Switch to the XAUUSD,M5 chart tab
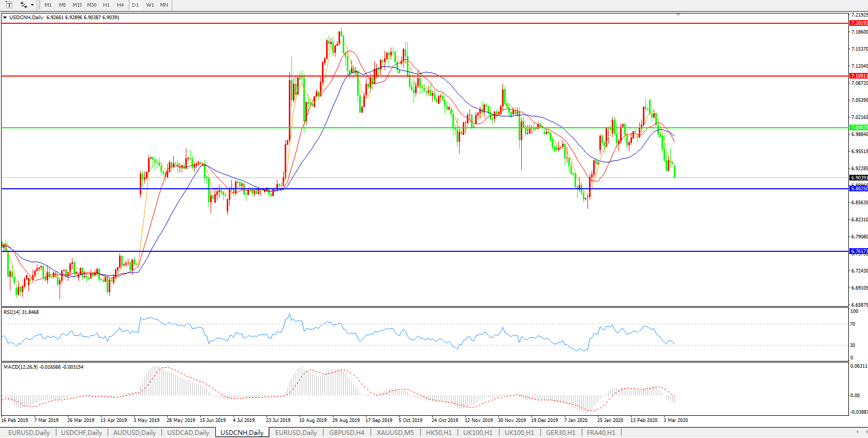Viewport: 868px width, 438px height. 395,432
